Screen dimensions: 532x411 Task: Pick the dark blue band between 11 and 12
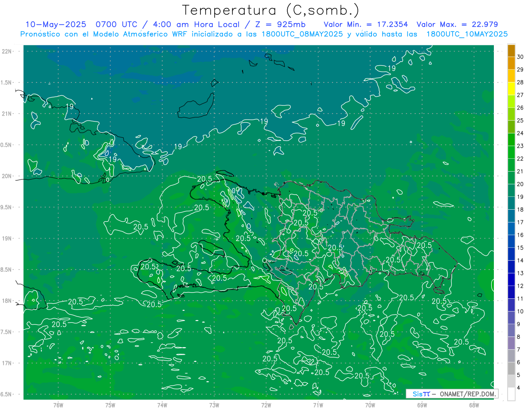tap(511, 293)
